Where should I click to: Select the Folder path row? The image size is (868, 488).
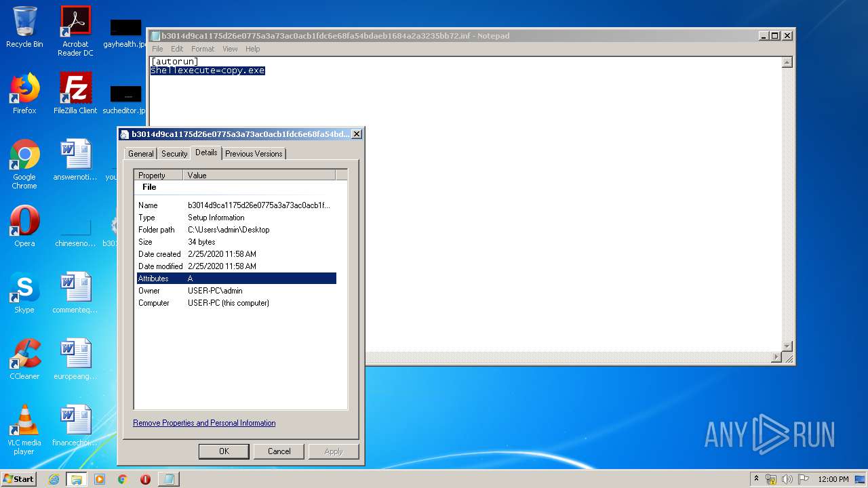[237, 230]
